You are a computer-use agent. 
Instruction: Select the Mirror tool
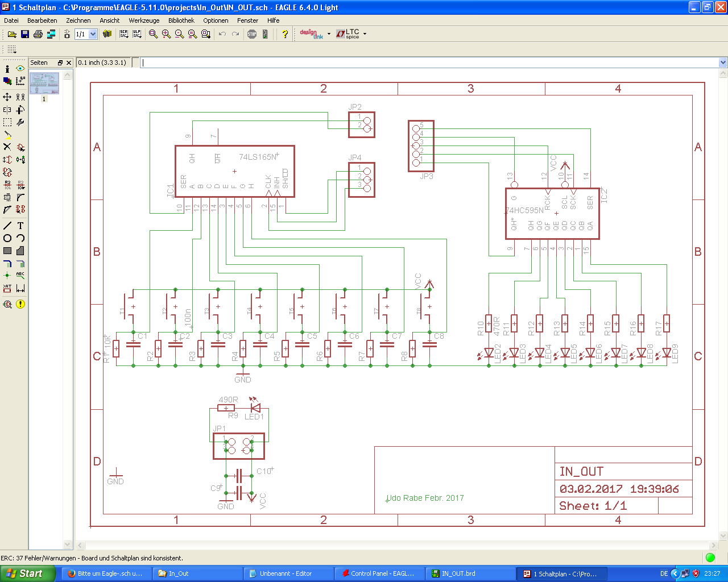click(7, 110)
